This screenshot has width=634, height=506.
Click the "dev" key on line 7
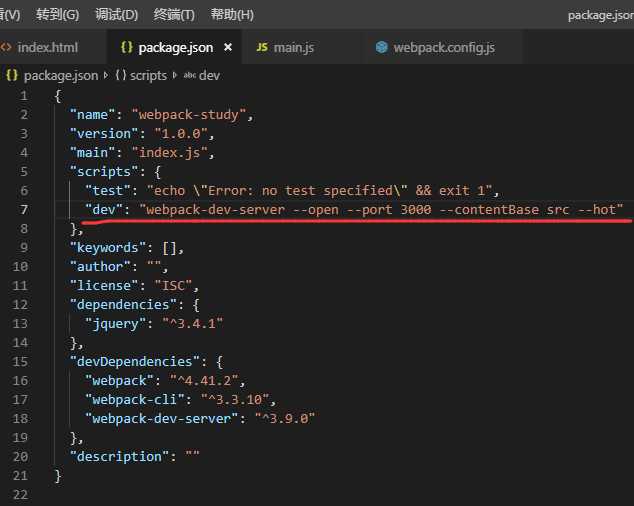(x=104, y=210)
